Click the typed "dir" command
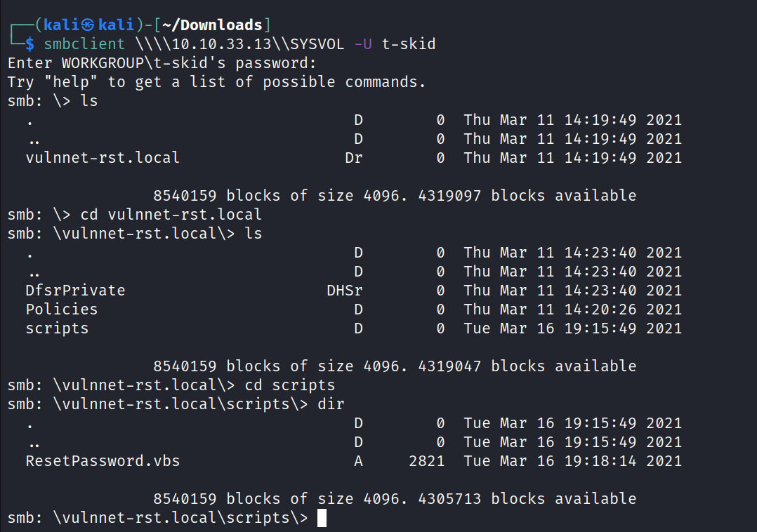The width and height of the screenshot is (757, 532). pyautogui.click(x=331, y=404)
